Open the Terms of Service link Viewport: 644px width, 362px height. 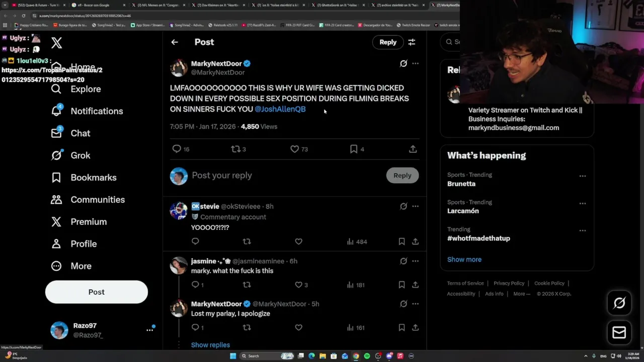[x=465, y=283]
